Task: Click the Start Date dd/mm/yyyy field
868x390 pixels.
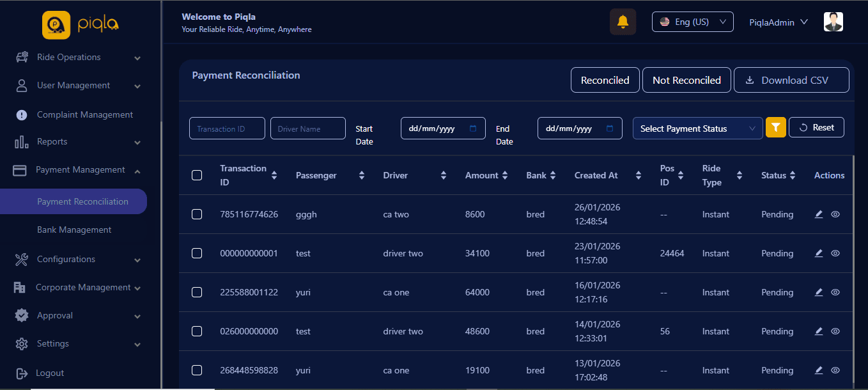Action: (443, 128)
